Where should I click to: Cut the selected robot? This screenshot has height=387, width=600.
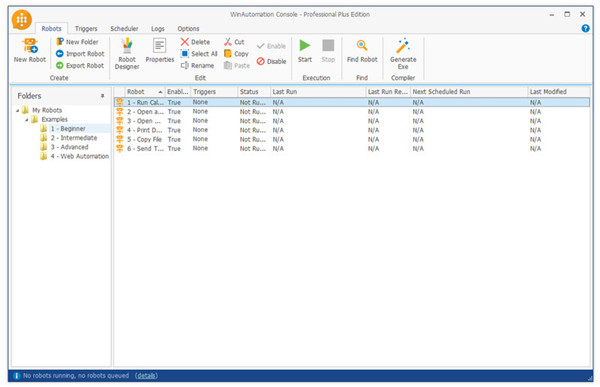234,42
